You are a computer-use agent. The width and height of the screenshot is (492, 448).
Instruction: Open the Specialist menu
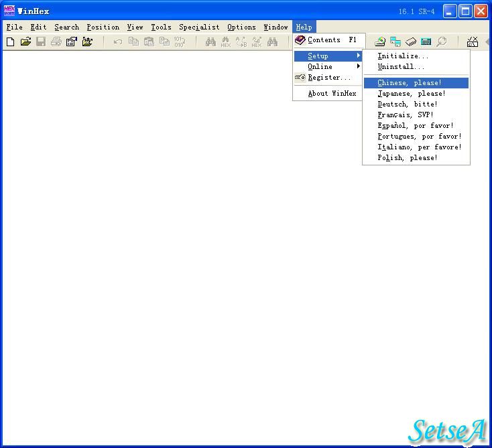199,27
